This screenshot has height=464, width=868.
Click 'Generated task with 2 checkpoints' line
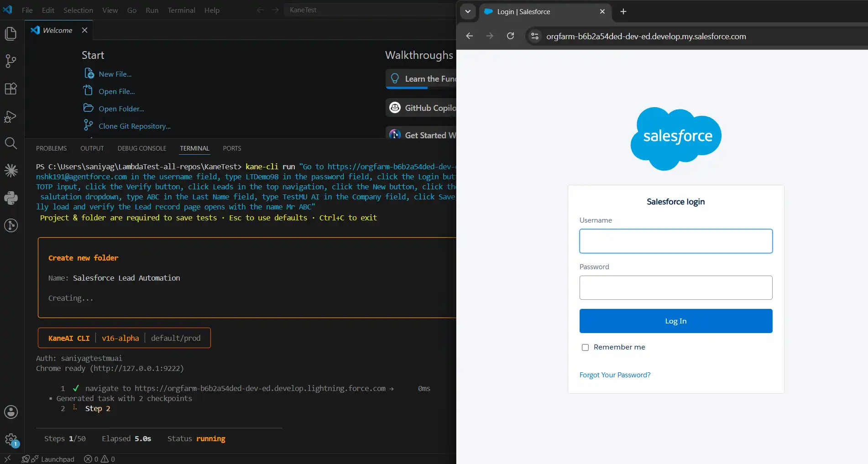click(x=124, y=398)
